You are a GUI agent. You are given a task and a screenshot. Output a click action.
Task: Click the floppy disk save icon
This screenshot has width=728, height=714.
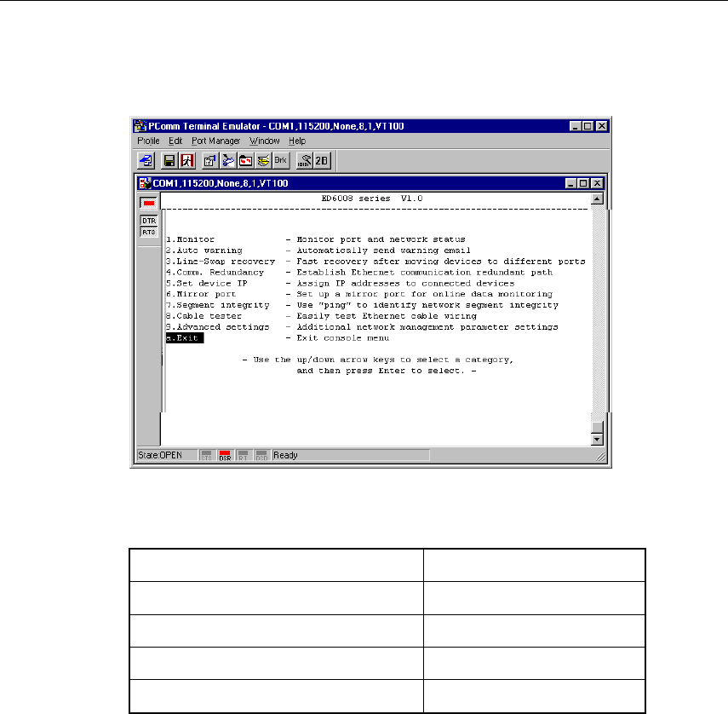(x=169, y=161)
